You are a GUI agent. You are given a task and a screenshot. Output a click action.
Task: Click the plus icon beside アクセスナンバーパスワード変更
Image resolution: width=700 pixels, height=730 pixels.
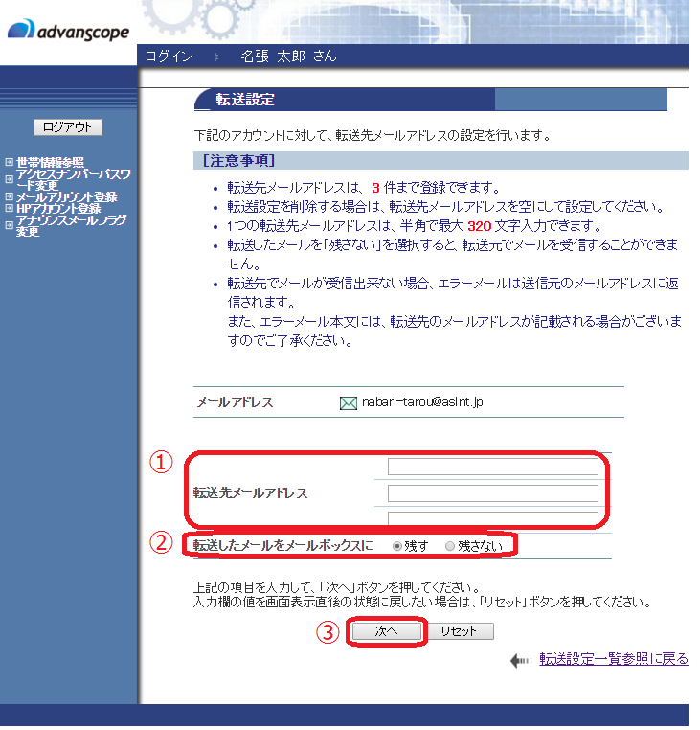pos(9,179)
